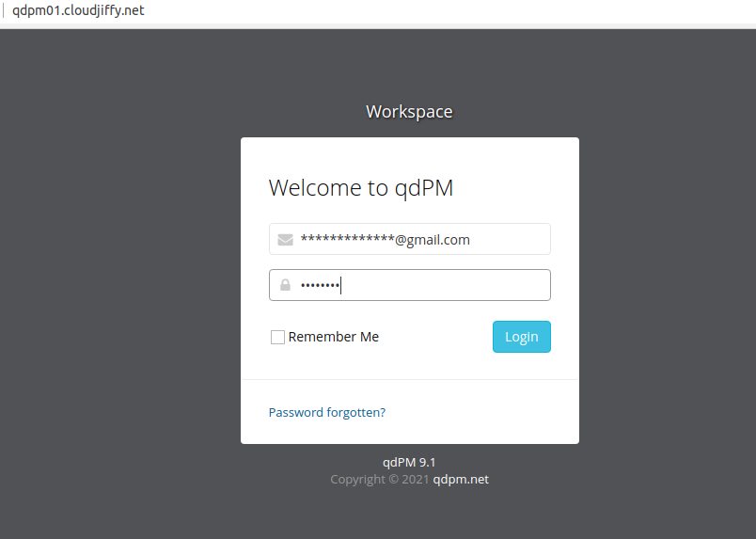
Task: Click the Welcome to qdPM title
Action: tap(361, 188)
